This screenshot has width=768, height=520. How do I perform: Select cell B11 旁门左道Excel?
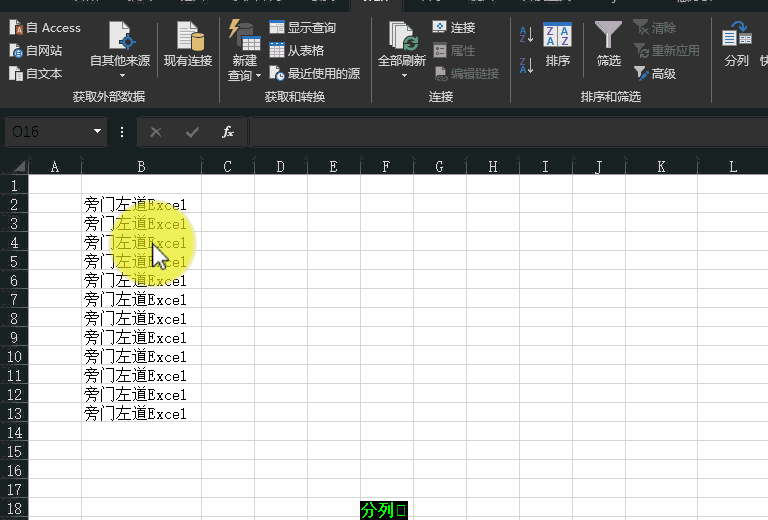(141, 376)
